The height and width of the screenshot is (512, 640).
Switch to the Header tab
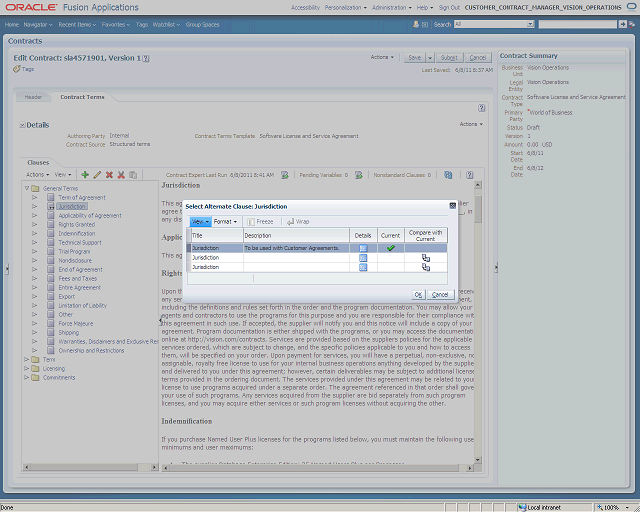point(33,97)
